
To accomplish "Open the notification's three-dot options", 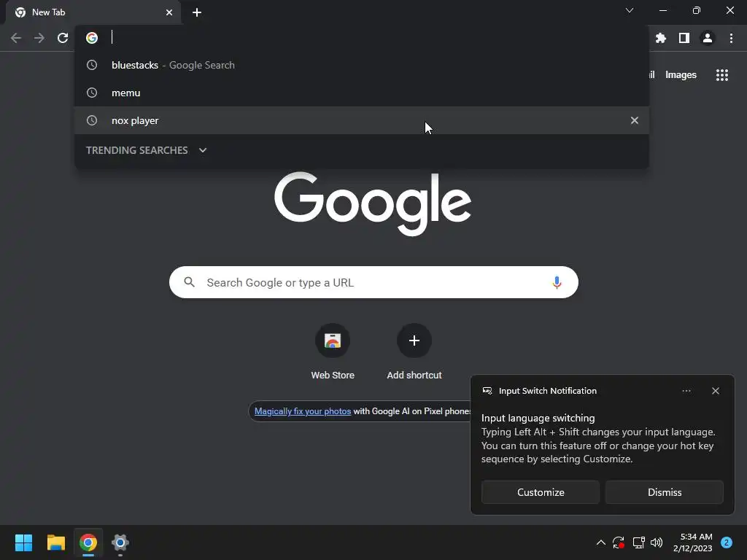I will (686, 391).
